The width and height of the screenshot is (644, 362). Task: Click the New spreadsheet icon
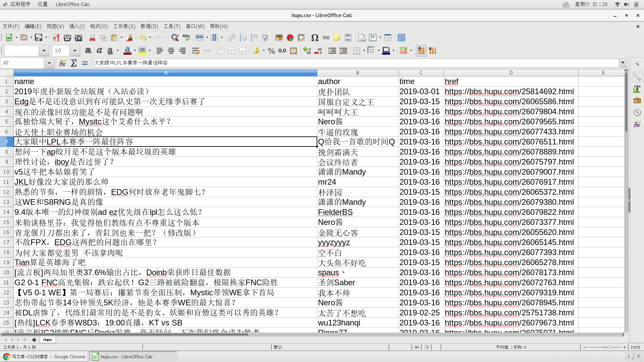click(x=9, y=38)
